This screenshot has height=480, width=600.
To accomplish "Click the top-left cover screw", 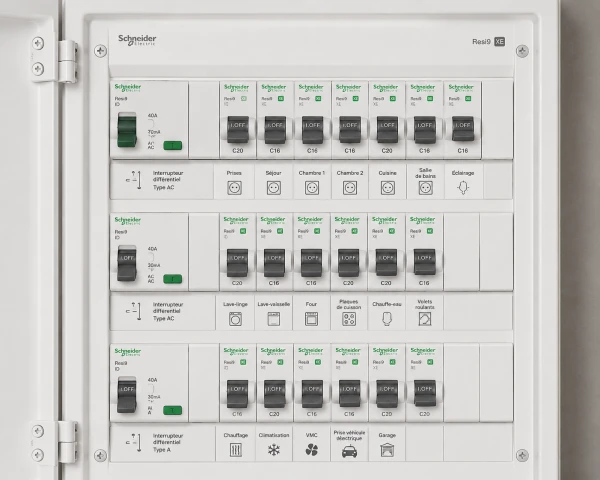I will tap(100, 51).
